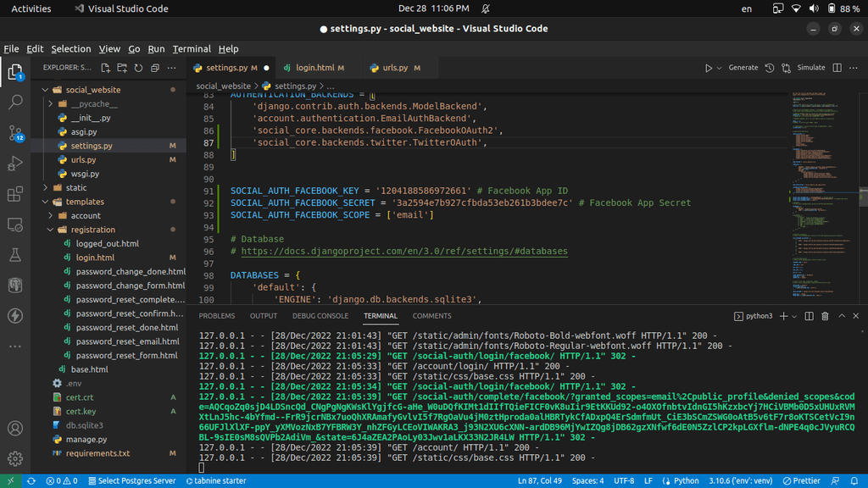This screenshot has height=488, width=868.
Task: Open the Extensions view icon
Action: click(15, 194)
